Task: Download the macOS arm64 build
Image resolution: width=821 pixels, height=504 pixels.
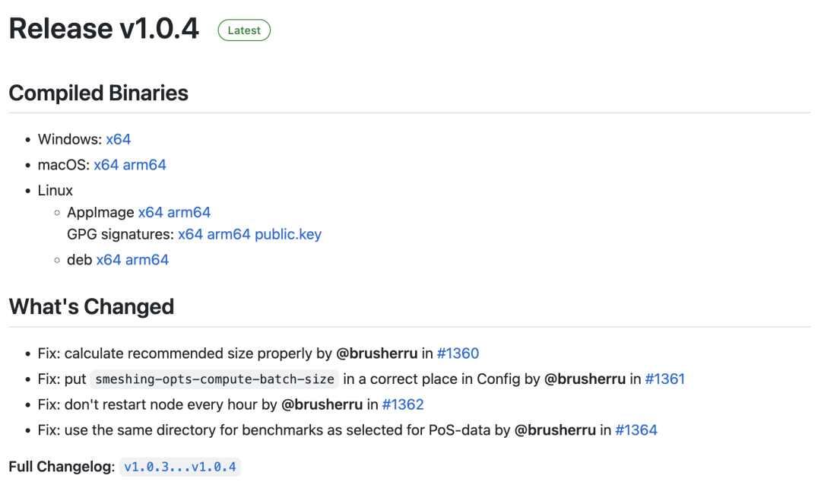Action: pyautogui.click(x=144, y=165)
